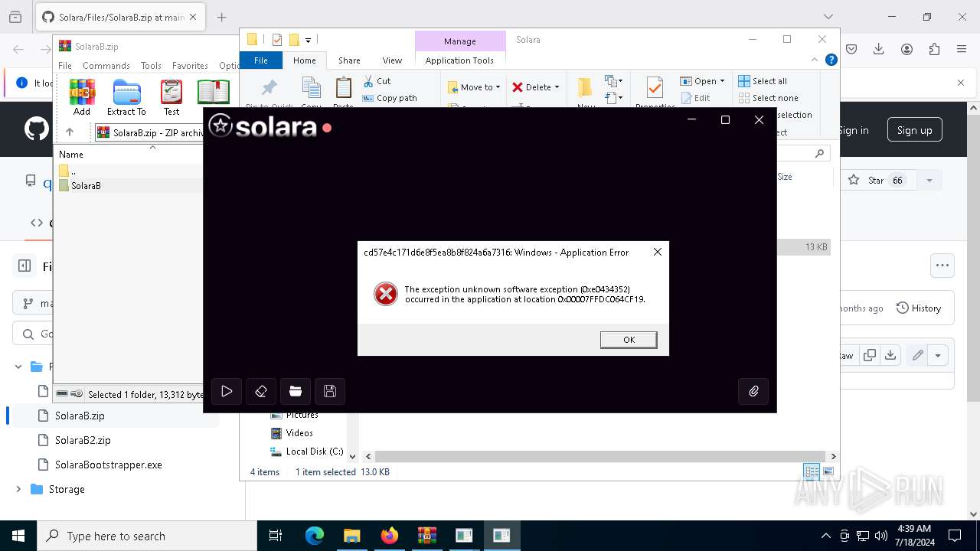Screen dimensions: 980x551
Task: Click Firefox downloads arrow icon
Action: tap(878, 49)
